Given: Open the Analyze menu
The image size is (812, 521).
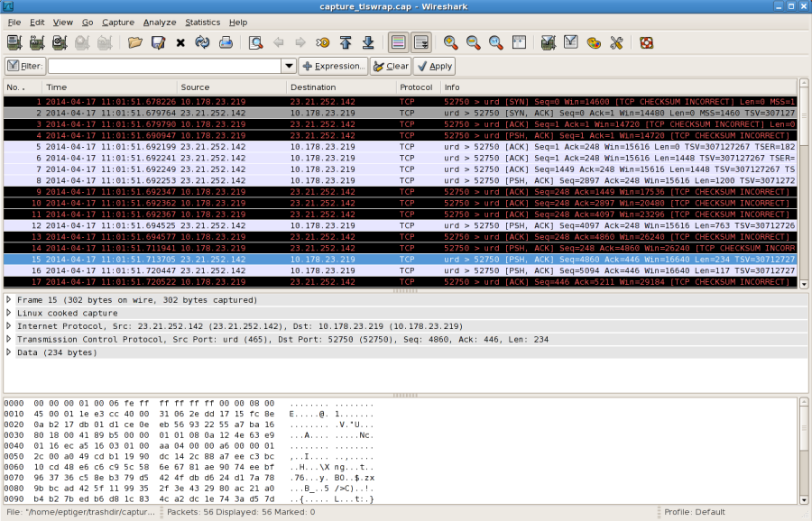Looking at the screenshot, I should click(x=158, y=22).
